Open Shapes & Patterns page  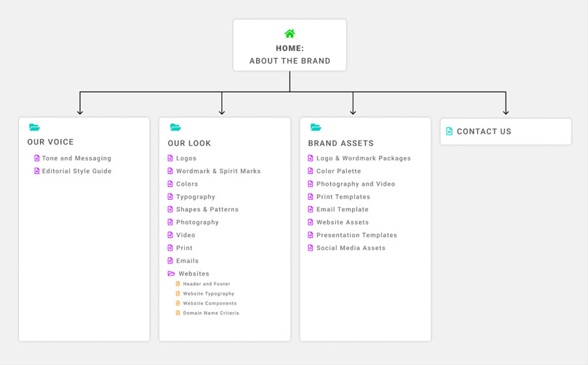[207, 209]
